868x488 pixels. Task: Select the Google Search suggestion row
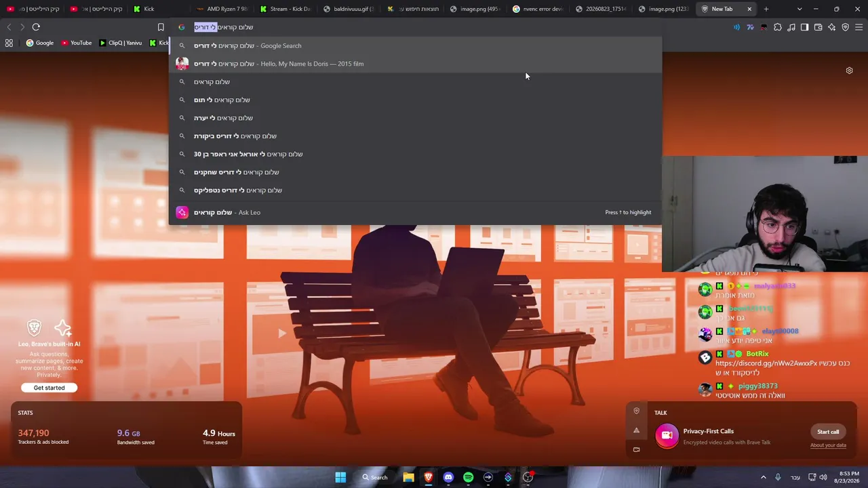[415, 45]
